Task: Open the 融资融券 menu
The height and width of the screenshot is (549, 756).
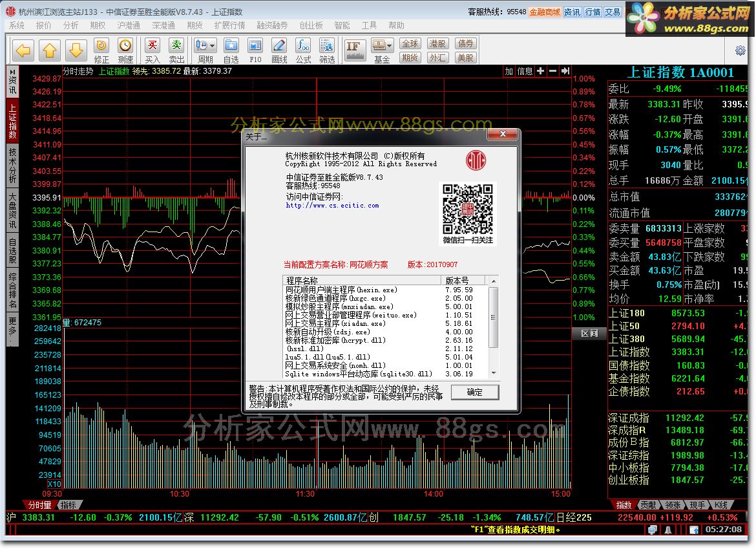Action: (272, 25)
